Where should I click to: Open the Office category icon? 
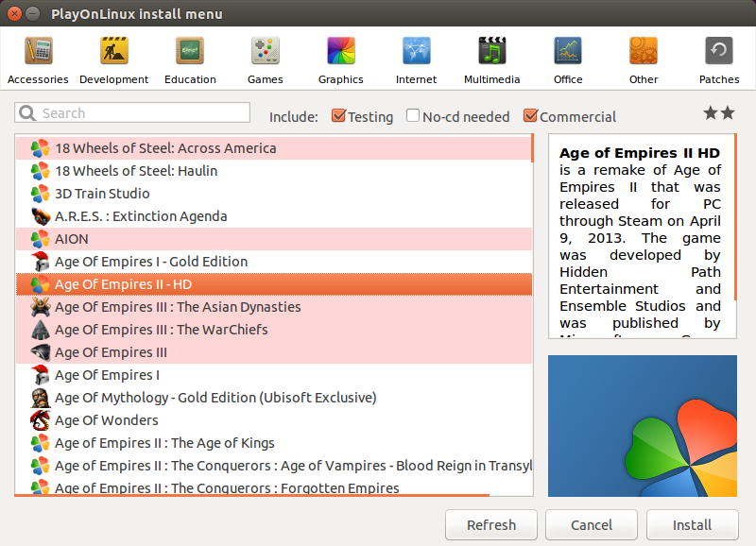[568, 51]
